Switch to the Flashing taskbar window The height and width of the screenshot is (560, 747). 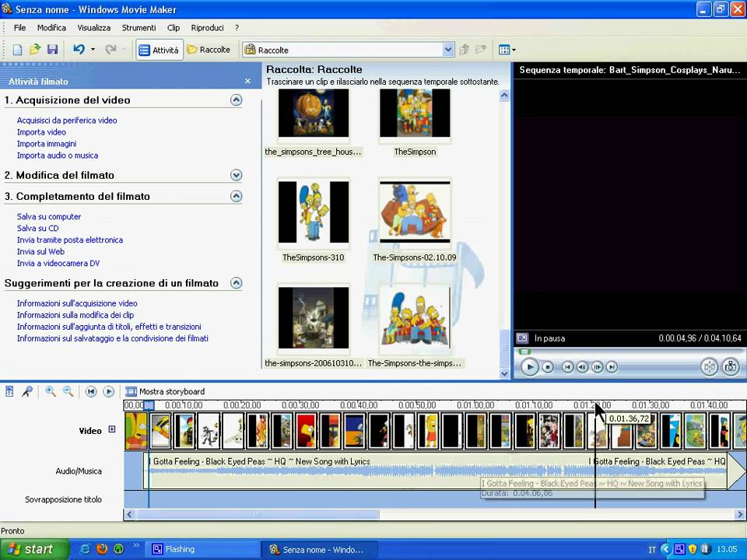201,549
